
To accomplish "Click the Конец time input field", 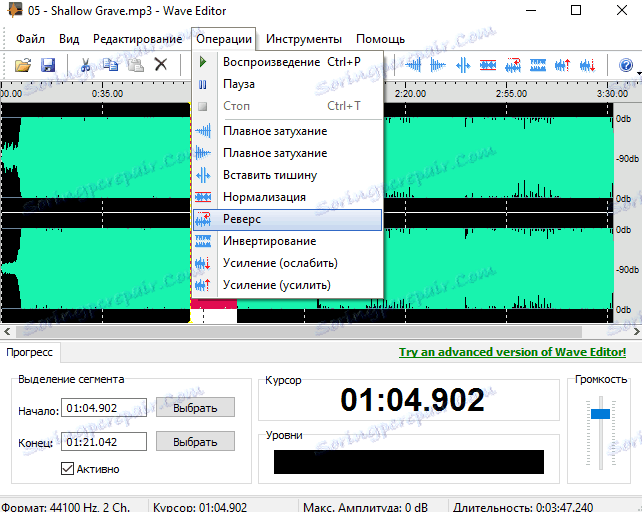I will tap(104, 441).
